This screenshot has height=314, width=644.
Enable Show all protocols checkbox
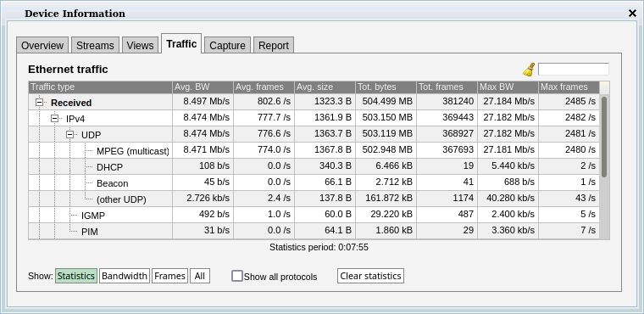click(x=237, y=276)
